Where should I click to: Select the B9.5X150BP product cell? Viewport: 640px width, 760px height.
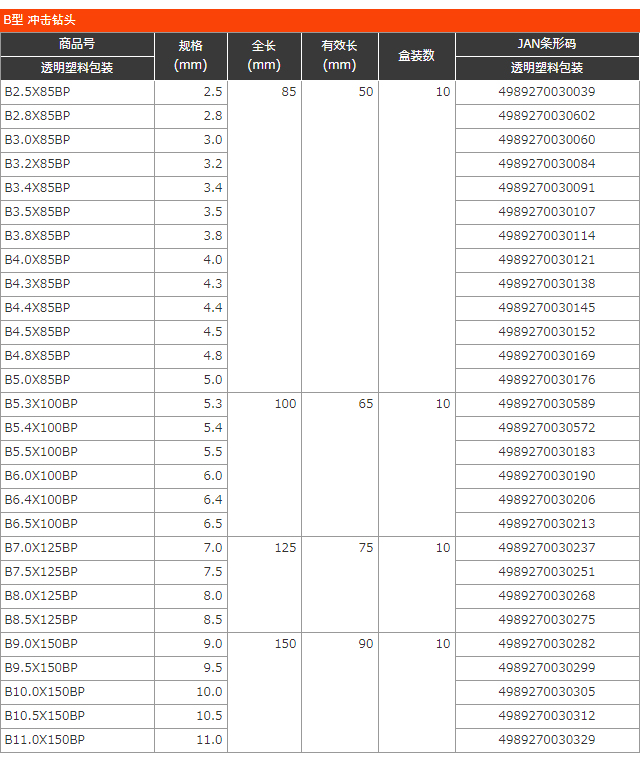click(x=41, y=668)
